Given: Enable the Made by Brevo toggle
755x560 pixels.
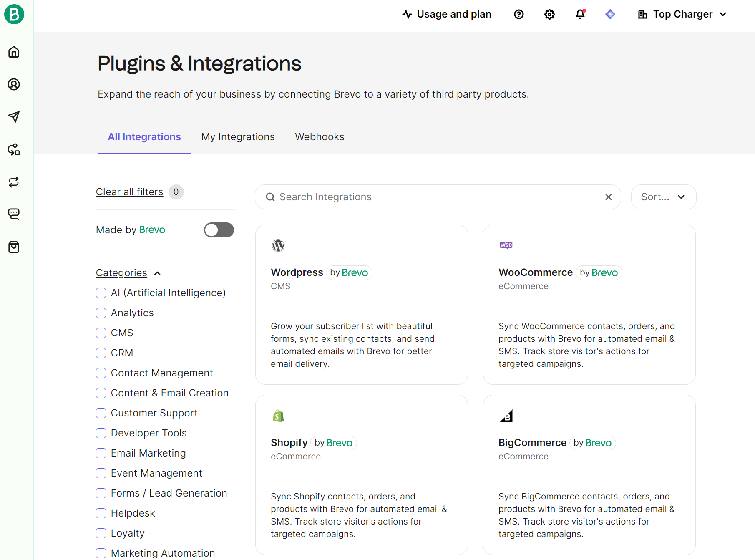Looking at the screenshot, I should 219,230.
